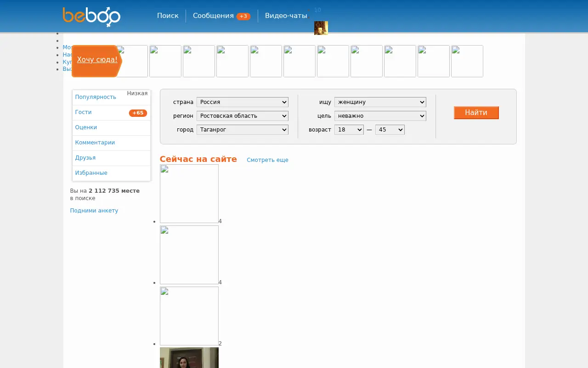The image size is (588, 368).
Task: Select Комментарии in the sidebar
Action: [95, 143]
